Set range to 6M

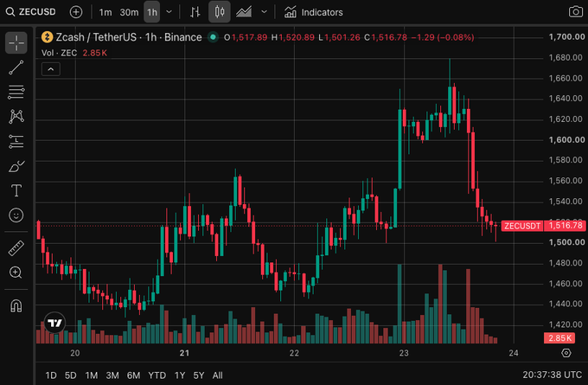(x=133, y=375)
